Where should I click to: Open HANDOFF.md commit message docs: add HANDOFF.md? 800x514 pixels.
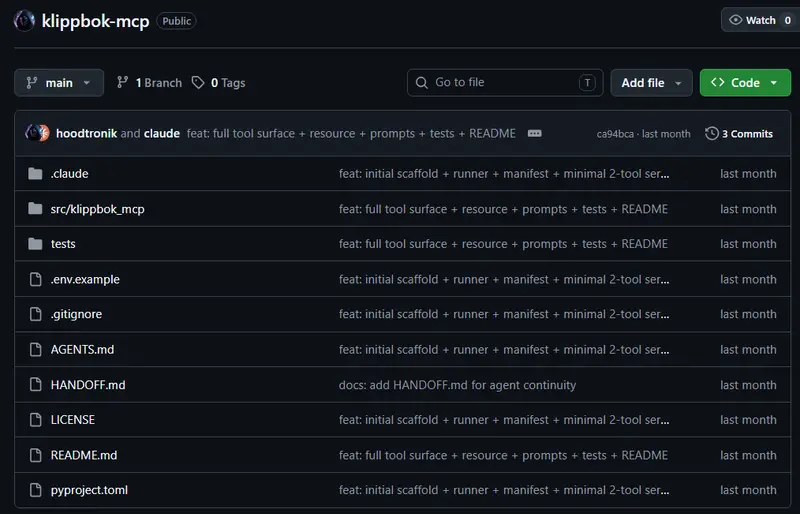click(457, 385)
